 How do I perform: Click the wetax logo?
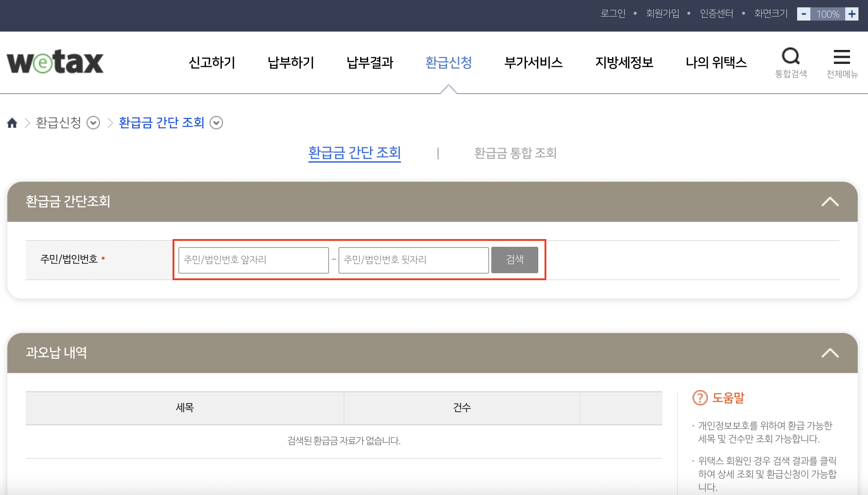(55, 62)
